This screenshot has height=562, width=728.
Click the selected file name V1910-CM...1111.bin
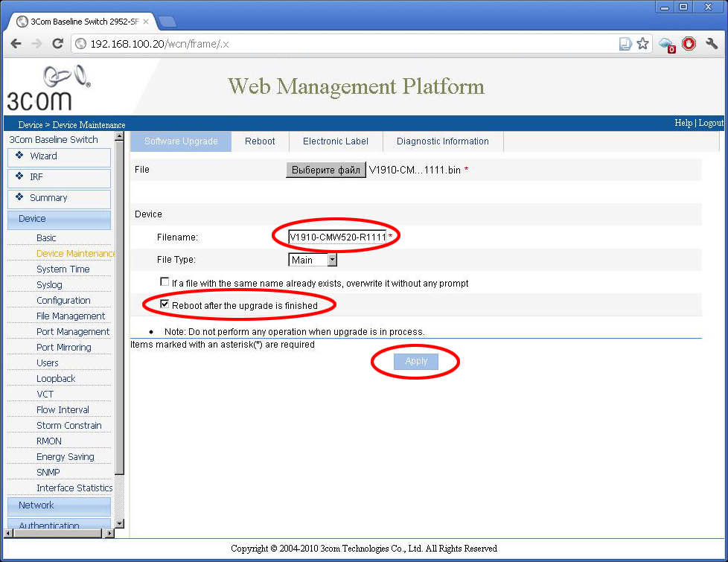point(415,170)
